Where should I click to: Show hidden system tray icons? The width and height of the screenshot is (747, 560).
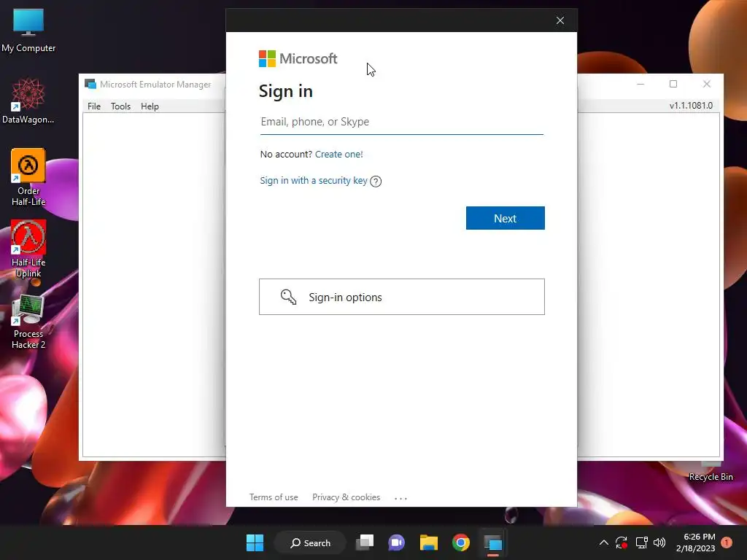[x=603, y=542]
